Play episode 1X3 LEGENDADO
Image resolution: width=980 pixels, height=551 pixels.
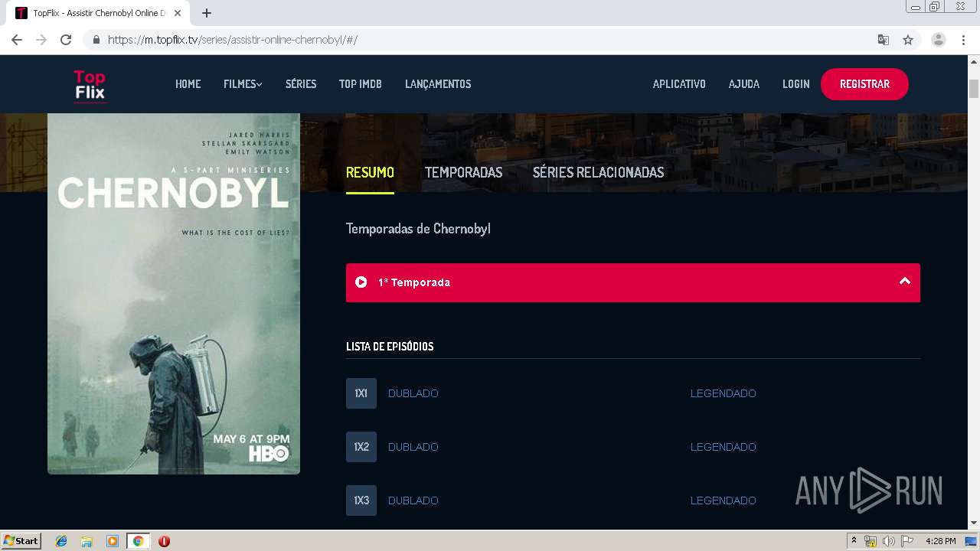724,500
